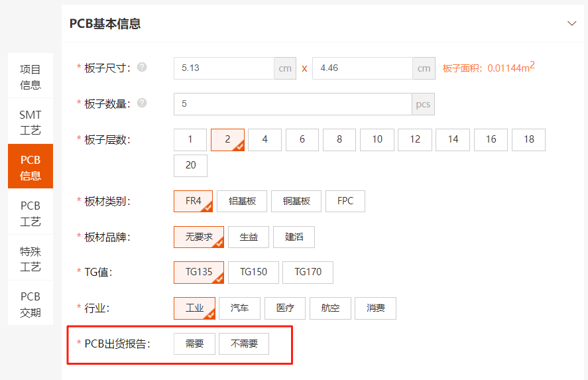This screenshot has width=588, height=380.
Task: Select TG170 for TG值
Action: click(308, 272)
